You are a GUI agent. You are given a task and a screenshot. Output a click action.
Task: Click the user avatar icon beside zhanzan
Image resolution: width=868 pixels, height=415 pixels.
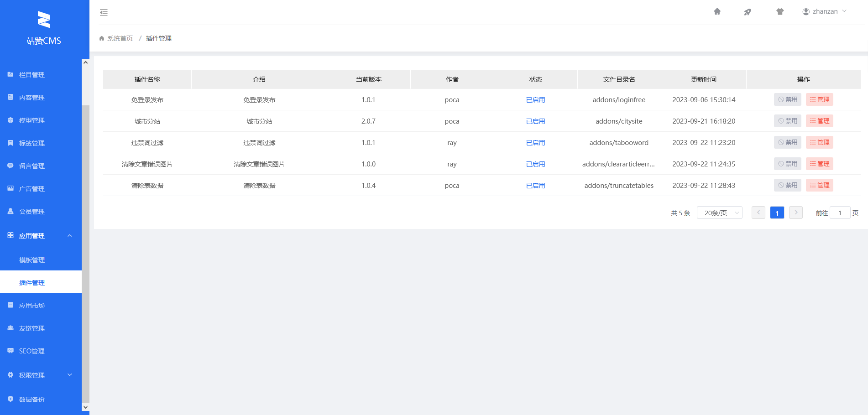806,11
